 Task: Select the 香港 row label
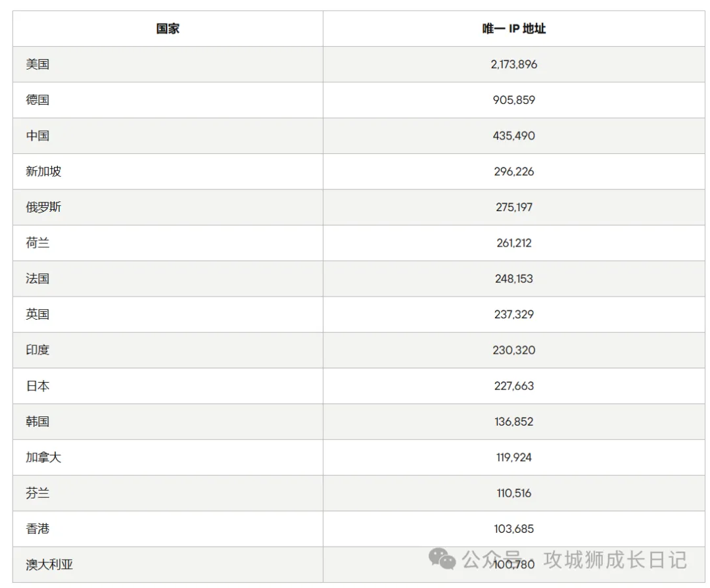coord(37,529)
